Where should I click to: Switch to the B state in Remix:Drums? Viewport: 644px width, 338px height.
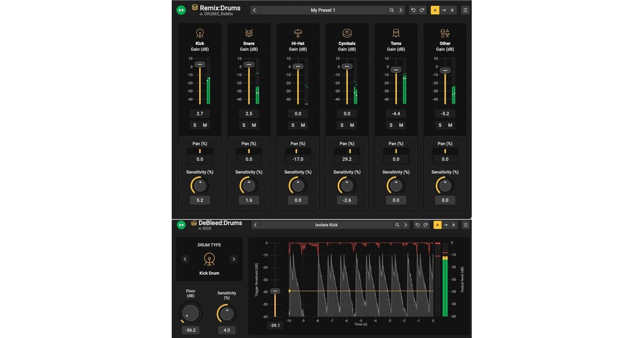click(452, 10)
